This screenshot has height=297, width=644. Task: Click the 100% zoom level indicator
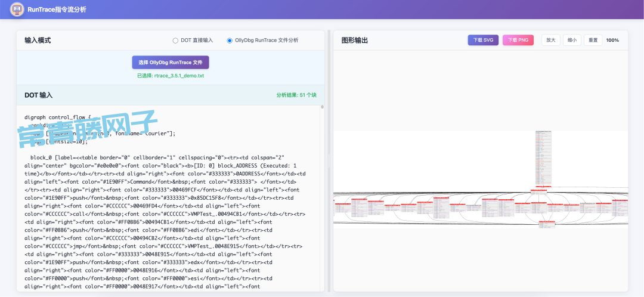tap(612, 41)
